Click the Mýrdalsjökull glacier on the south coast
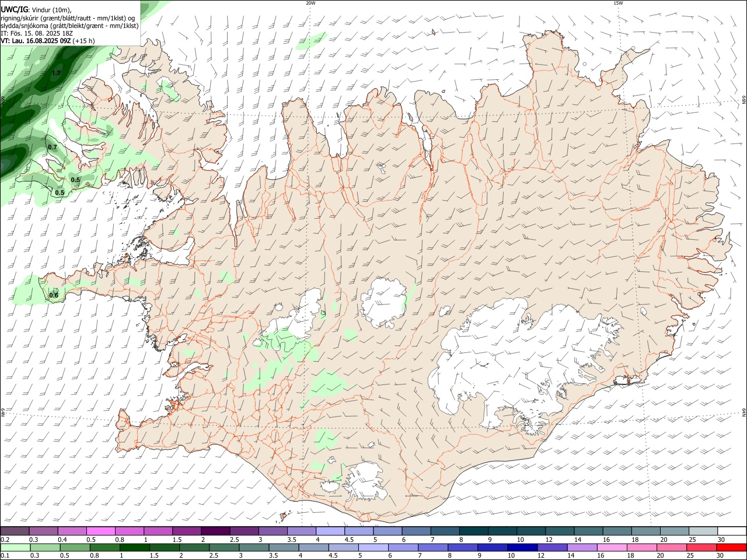 point(365,481)
